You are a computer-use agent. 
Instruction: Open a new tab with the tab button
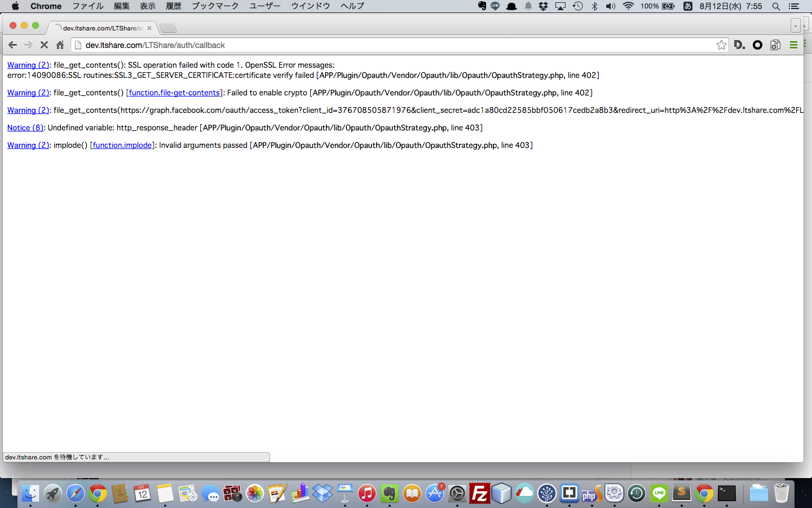168,28
